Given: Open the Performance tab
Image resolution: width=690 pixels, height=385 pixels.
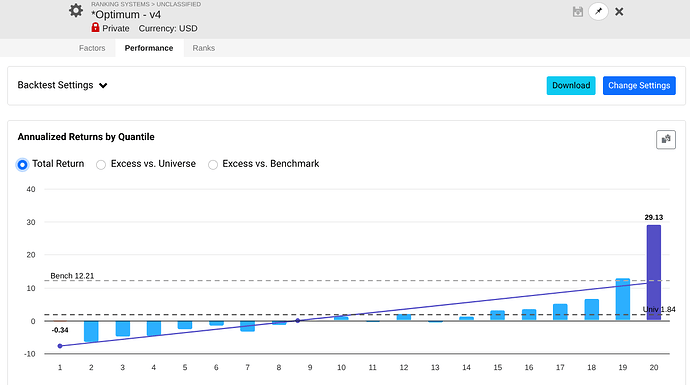Looking at the screenshot, I should [149, 48].
